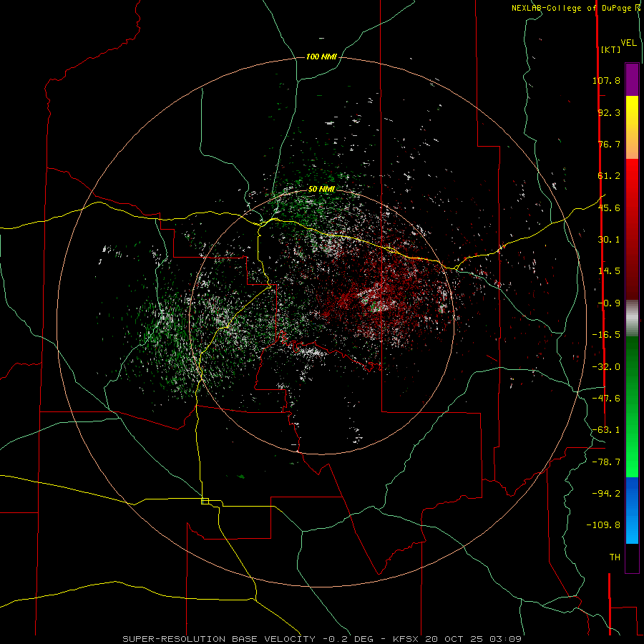Select the -32.0 velocity scale value

tap(606, 367)
